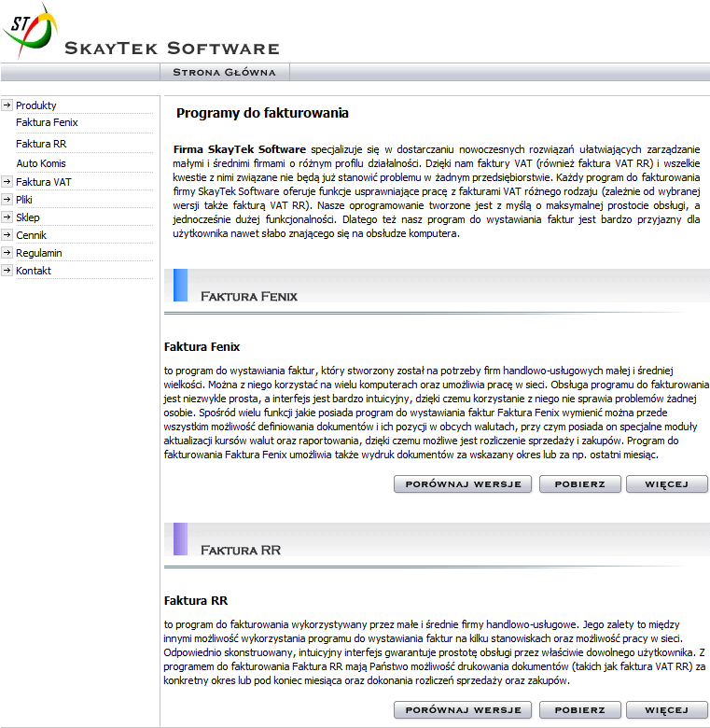
Task: Click the arrow icon beside Sklep
Action: pos(7,217)
